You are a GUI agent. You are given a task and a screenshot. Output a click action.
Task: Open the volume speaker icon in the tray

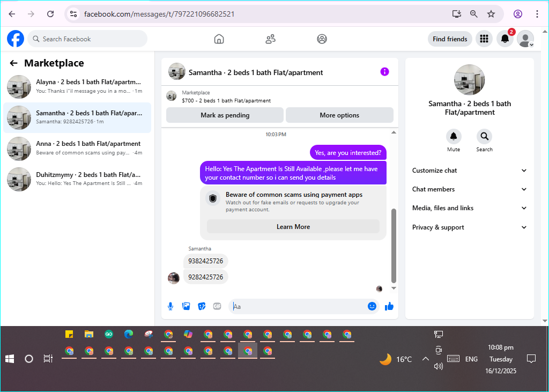click(x=439, y=366)
